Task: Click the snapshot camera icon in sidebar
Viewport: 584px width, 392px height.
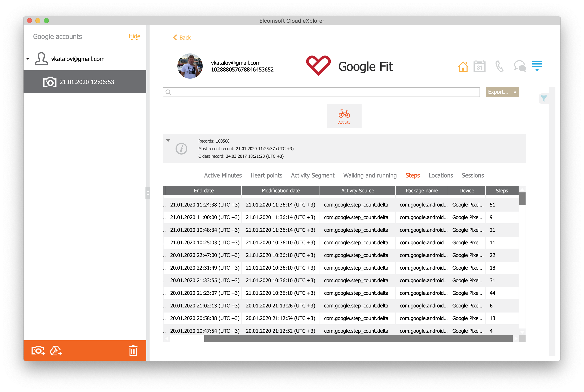Action: pos(39,350)
